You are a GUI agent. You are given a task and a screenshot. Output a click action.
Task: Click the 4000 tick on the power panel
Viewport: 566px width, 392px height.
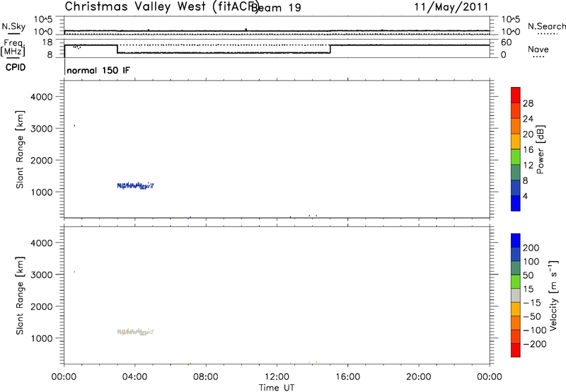42,97
